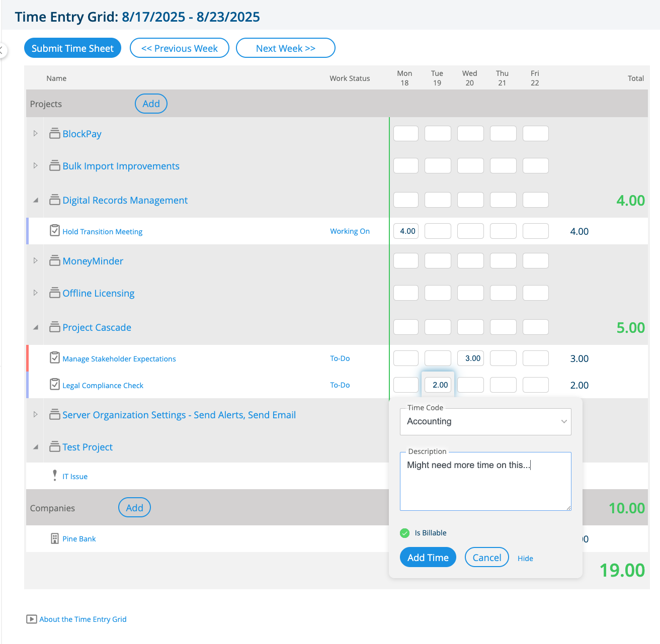
Task: Click the green checkmark next to Is Billable
Action: point(404,532)
